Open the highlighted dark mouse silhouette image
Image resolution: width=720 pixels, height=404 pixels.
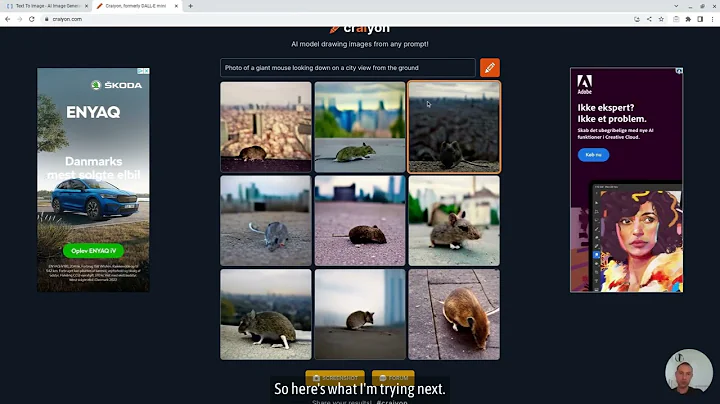click(x=454, y=127)
